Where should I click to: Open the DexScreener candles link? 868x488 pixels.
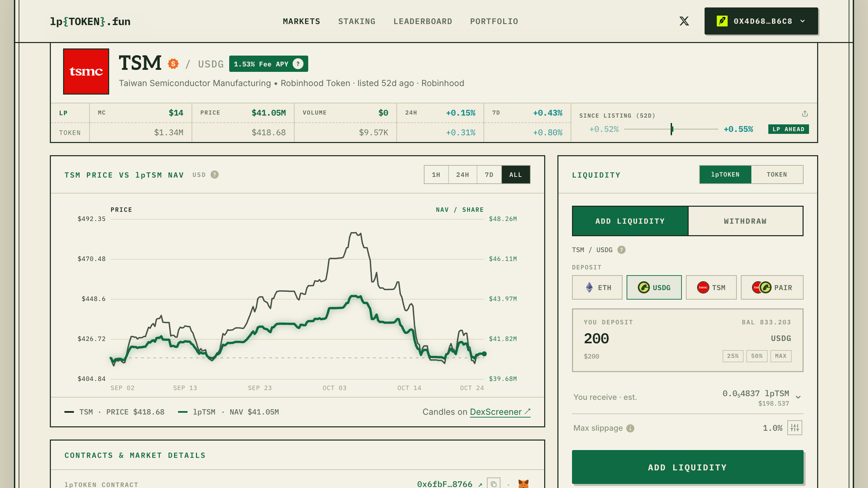tap(500, 412)
